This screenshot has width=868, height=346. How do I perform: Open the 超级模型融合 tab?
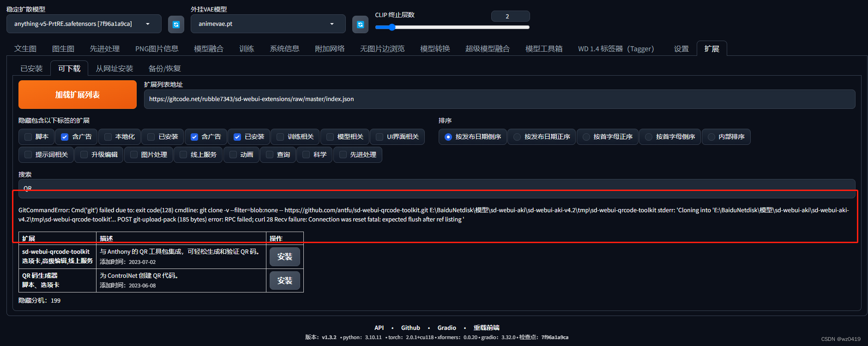coord(488,48)
